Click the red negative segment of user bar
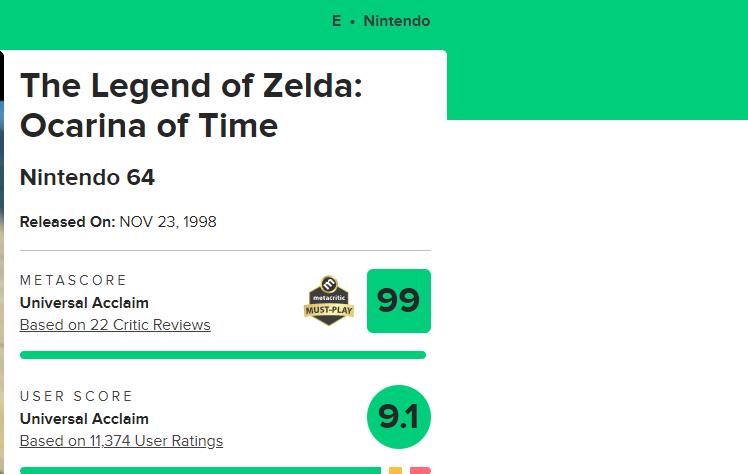 pos(420,470)
